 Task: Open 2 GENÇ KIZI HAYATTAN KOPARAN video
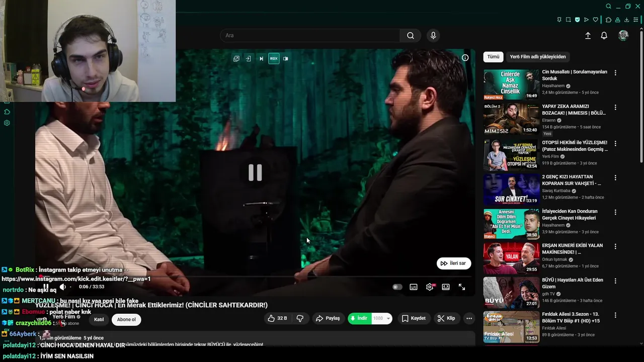point(572,180)
